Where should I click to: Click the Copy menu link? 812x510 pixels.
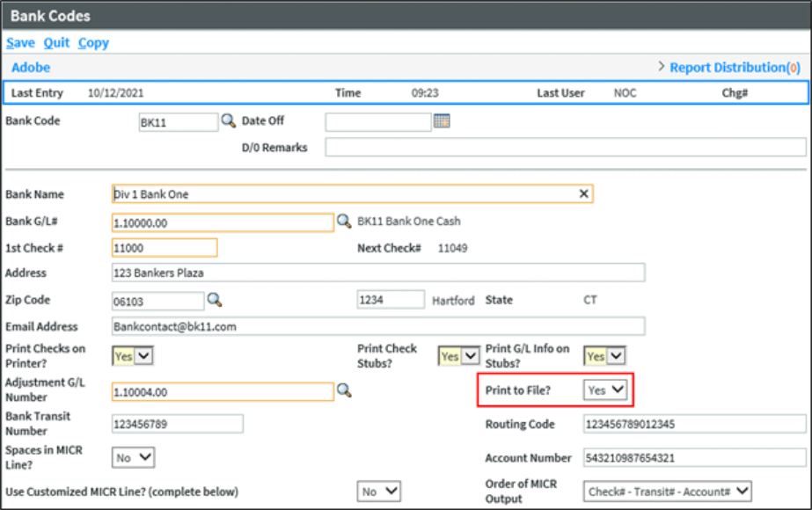tap(93, 42)
